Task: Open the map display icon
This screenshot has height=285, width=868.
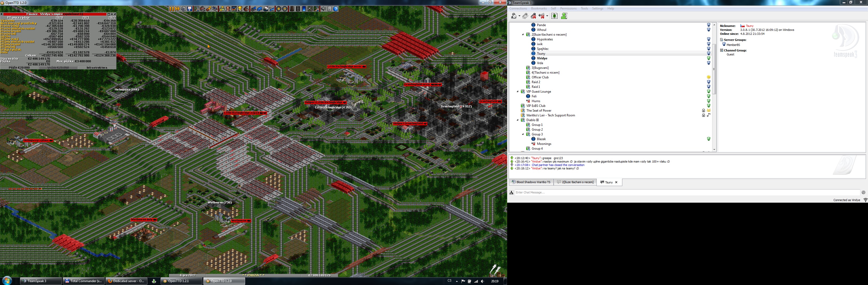Action: tap(197, 9)
